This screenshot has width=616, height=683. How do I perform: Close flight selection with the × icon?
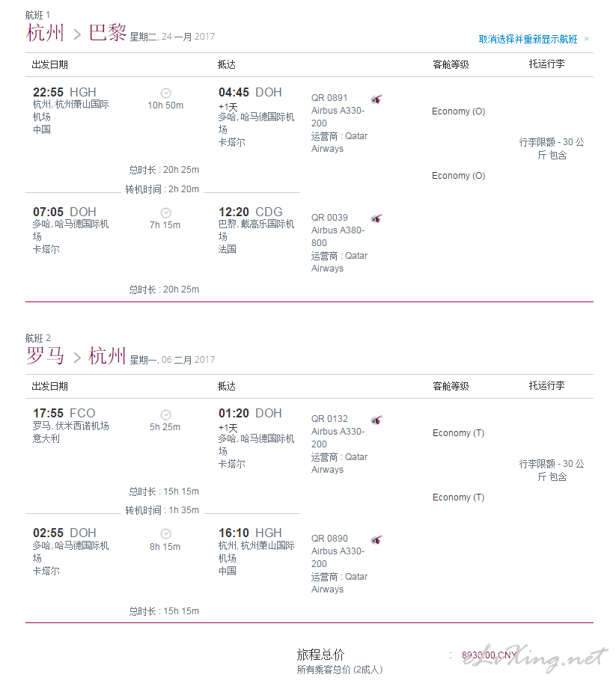[x=587, y=39]
